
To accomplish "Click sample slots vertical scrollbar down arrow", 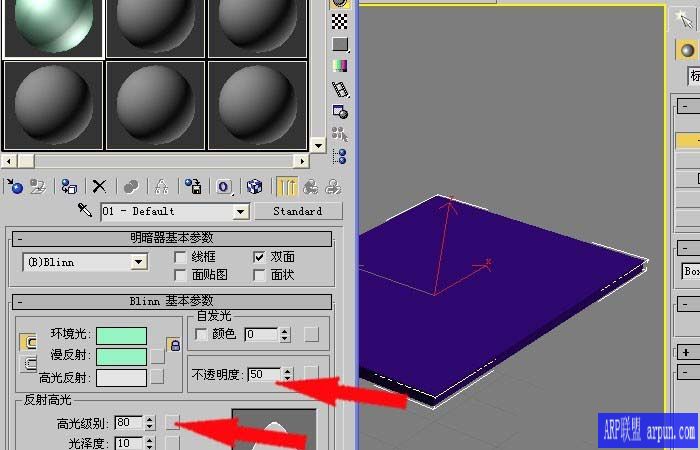I will point(317,146).
